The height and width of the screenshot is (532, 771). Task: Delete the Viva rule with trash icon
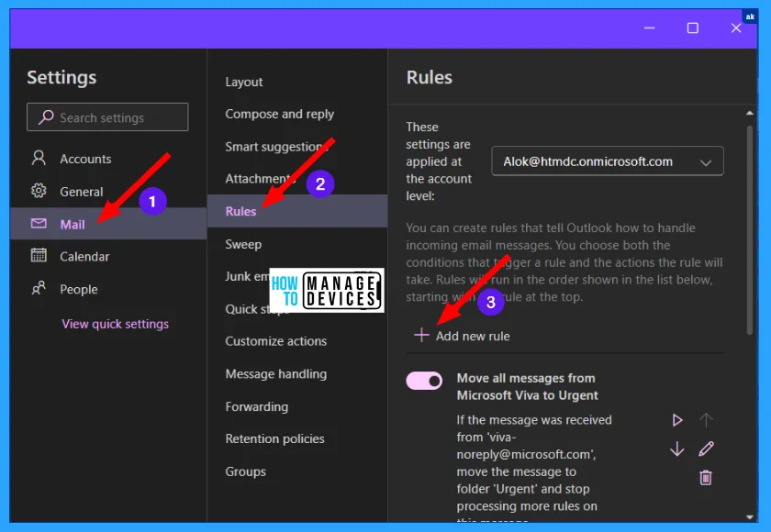pos(706,478)
